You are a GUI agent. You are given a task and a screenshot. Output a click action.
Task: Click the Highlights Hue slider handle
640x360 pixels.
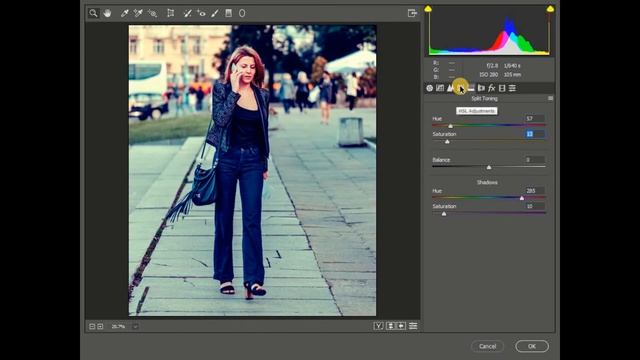[x=451, y=126]
